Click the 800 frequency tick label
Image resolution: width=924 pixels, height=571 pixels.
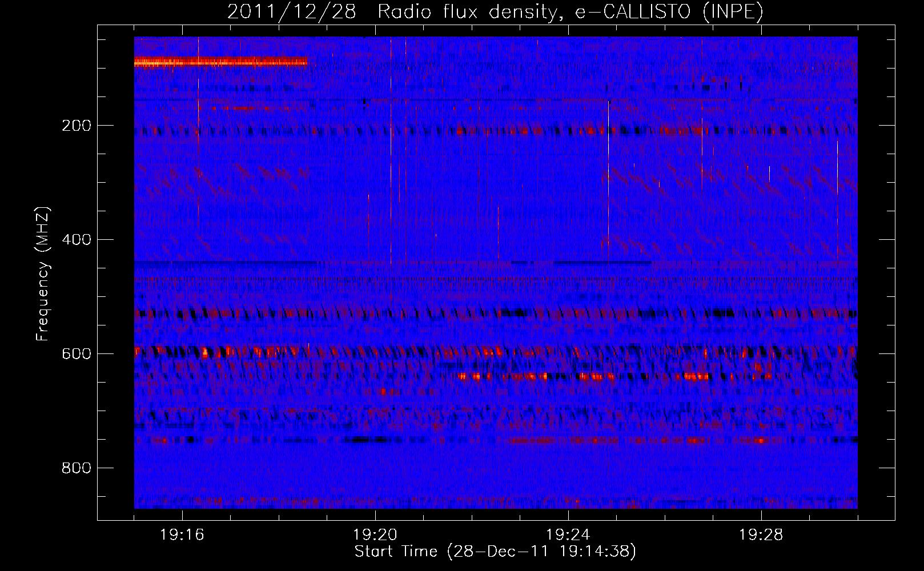(77, 468)
